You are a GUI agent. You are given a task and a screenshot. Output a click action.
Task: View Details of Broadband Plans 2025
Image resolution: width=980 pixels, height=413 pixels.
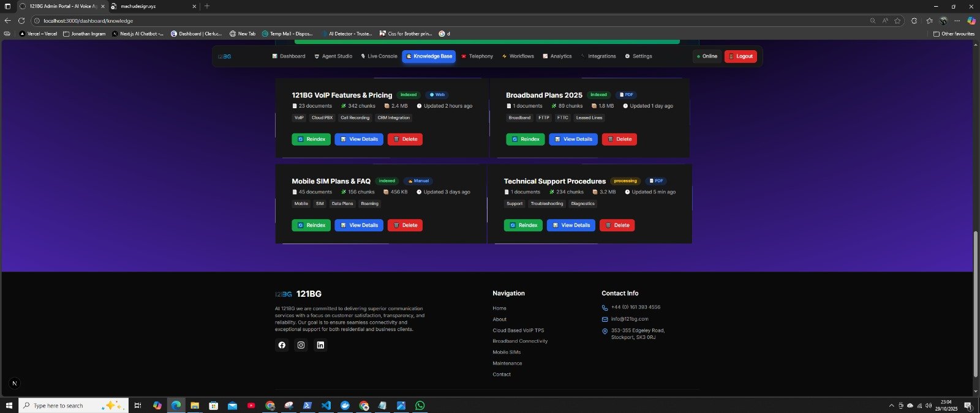(x=573, y=140)
